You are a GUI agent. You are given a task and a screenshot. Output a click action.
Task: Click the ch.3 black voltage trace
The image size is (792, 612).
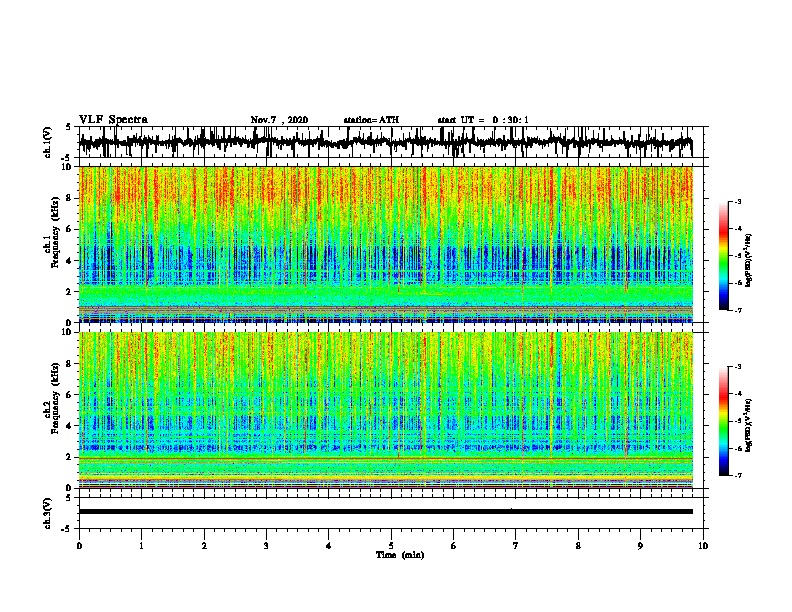[385, 512]
